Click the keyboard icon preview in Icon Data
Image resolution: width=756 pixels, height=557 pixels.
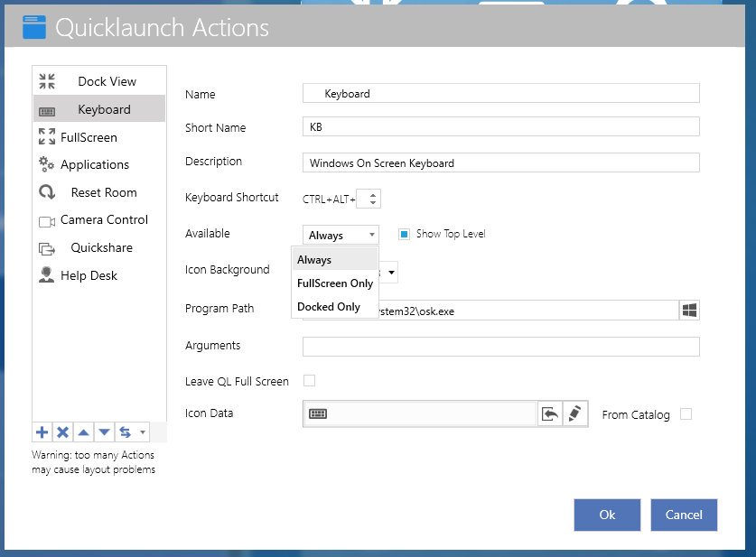tap(318, 413)
